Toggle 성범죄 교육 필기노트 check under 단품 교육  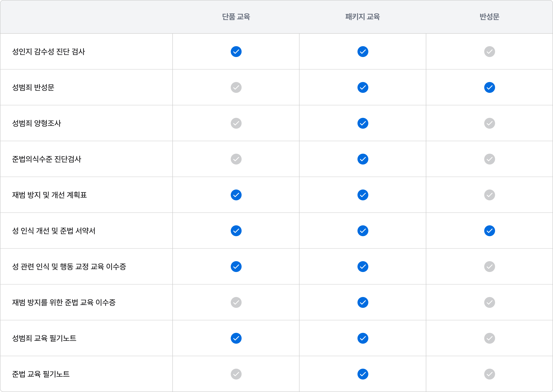(236, 338)
